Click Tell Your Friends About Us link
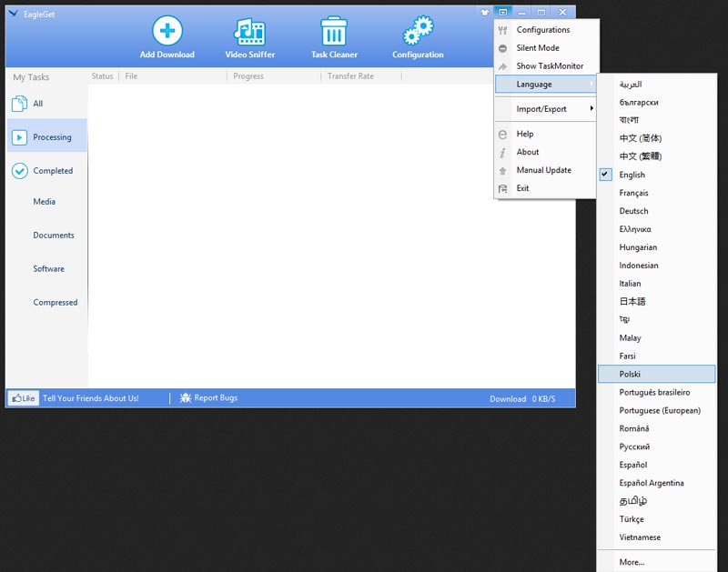Screen dimensions: 728x572 tap(90, 398)
